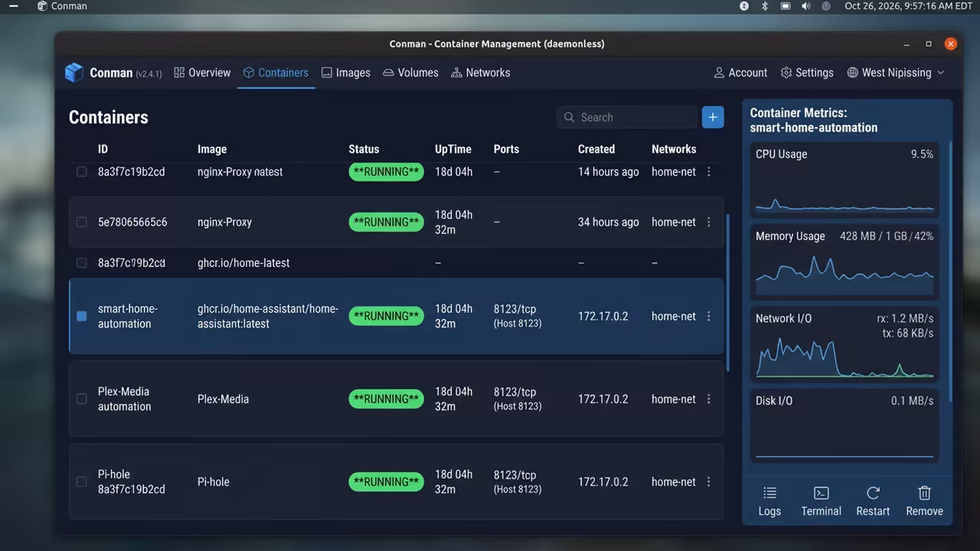Switch to the Networks tab

point(480,73)
